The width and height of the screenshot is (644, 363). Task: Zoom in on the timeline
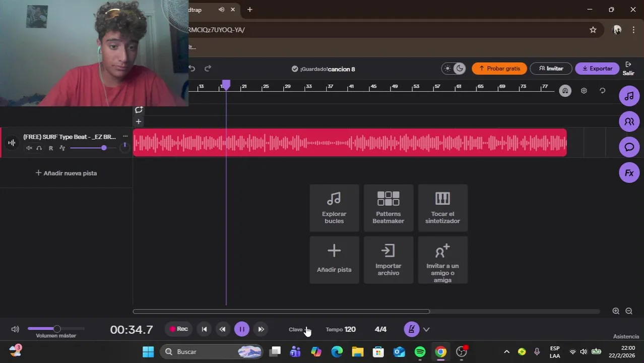(x=616, y=311)
